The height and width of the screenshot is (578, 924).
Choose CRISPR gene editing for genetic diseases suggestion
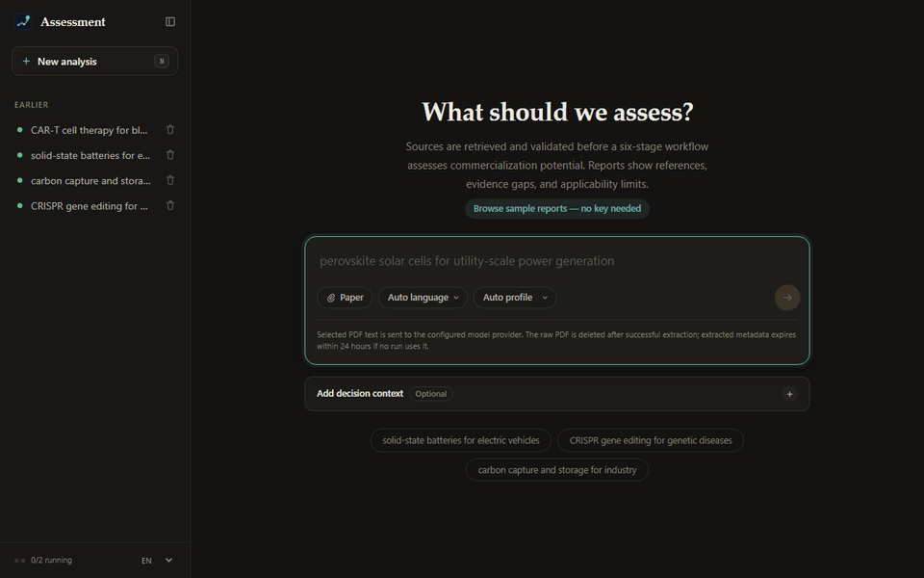651,440
